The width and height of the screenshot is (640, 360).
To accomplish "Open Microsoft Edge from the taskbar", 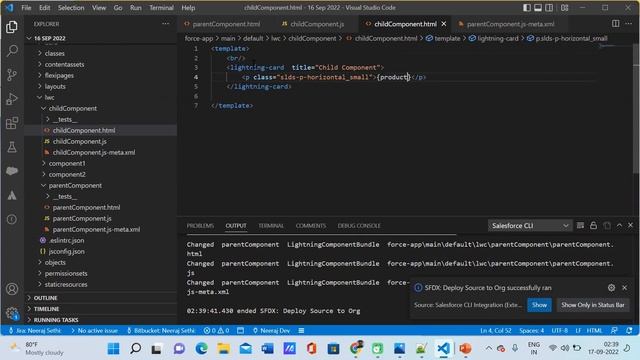I will point(201,348).
